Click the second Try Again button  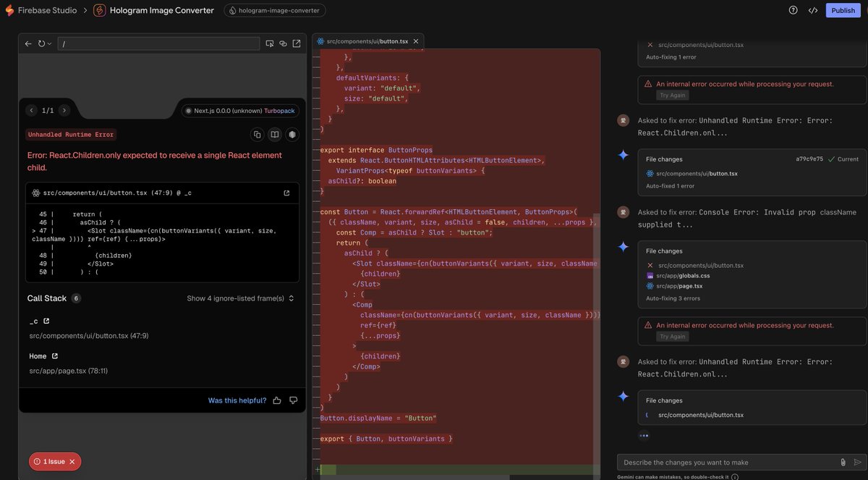673,336
